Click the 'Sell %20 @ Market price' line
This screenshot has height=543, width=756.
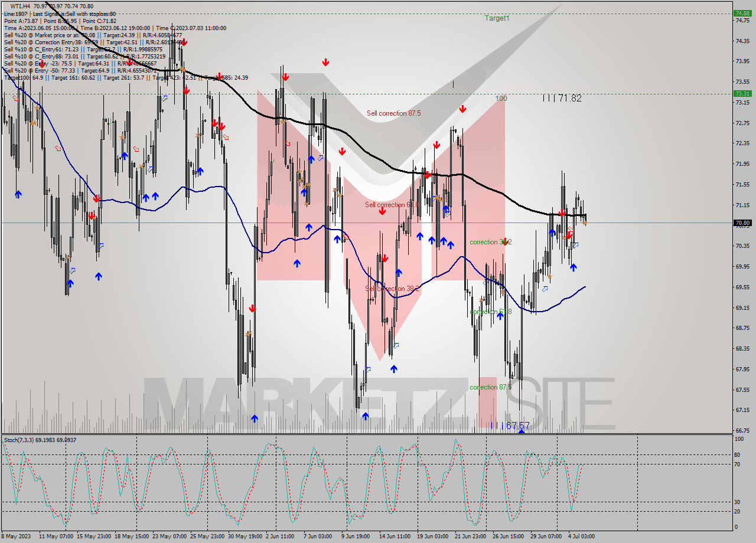(93, 35)
